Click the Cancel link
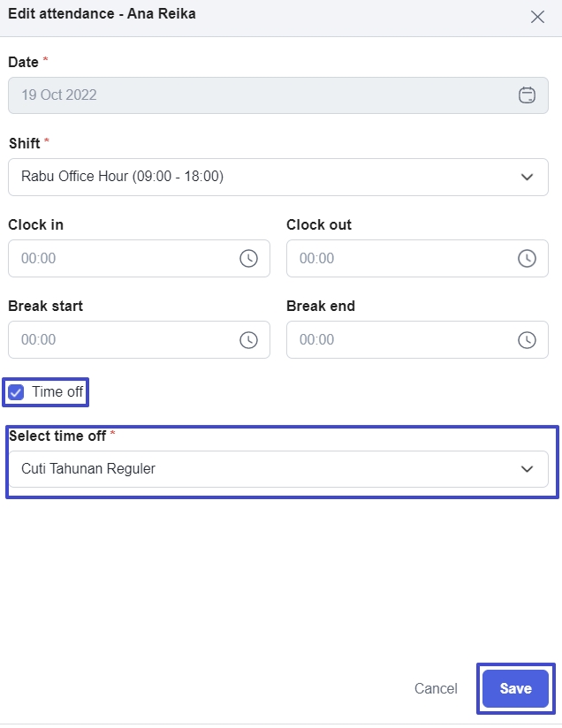562x728 pixels. pos(436,689)
